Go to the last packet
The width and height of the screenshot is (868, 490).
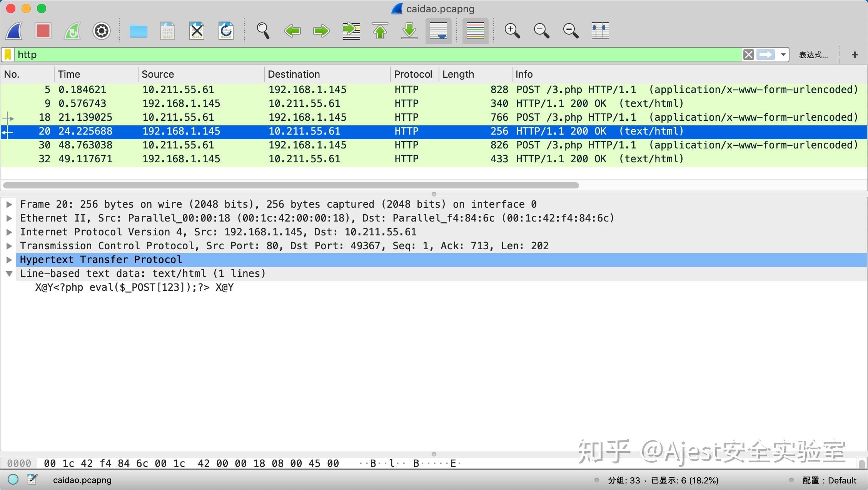(x=409, y=31)
